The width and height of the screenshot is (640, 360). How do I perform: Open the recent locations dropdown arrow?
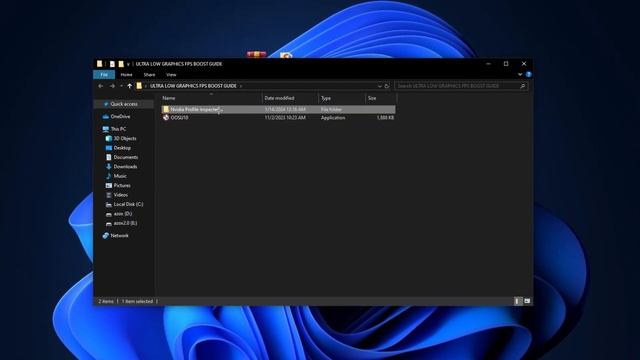click(121, 86)
